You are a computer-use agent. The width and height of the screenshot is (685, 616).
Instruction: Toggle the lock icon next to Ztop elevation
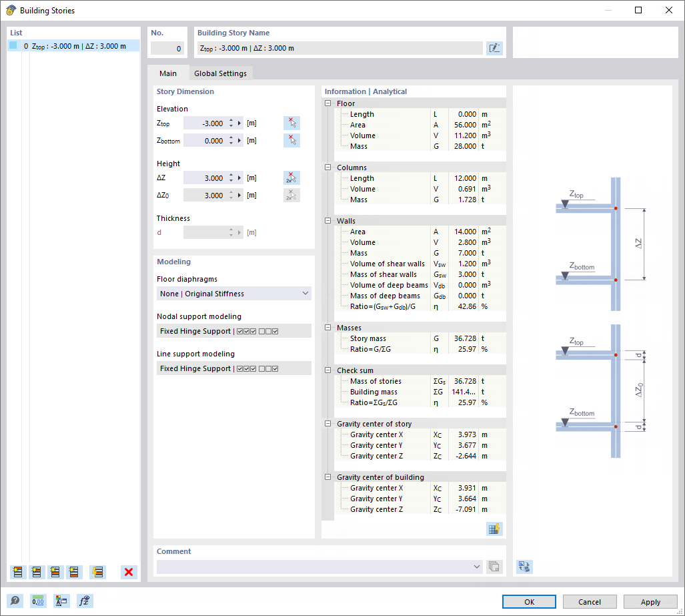291,123
